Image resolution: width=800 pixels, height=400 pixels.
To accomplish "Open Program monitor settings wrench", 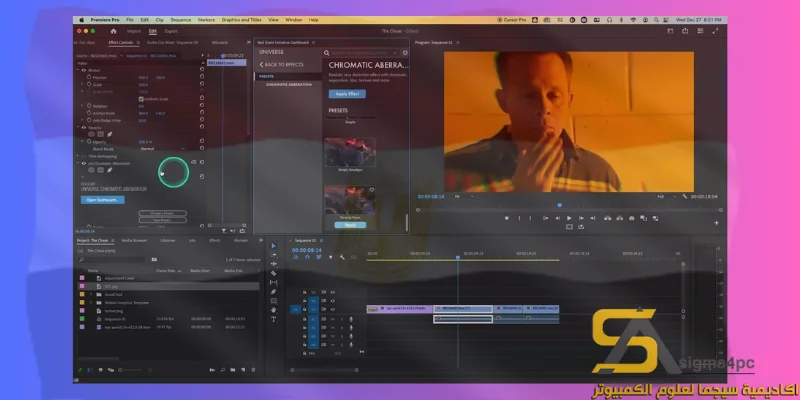I will 684,196.
